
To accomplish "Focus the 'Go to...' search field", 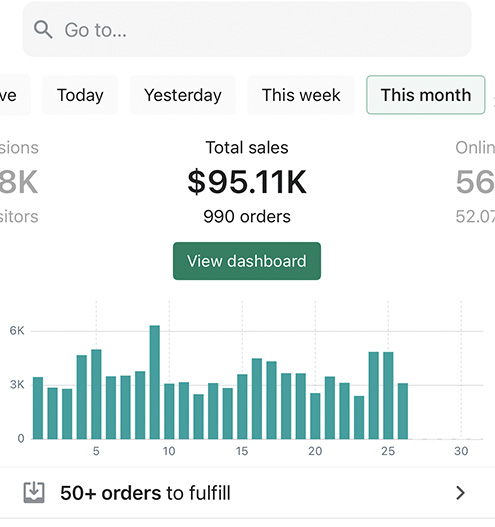I will point(247,30).
